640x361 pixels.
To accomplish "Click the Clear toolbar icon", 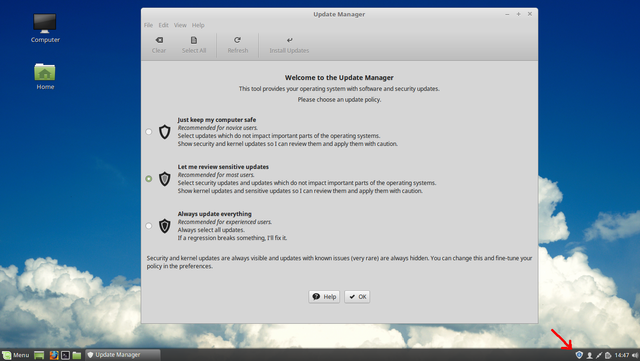I will pos(159,40).
